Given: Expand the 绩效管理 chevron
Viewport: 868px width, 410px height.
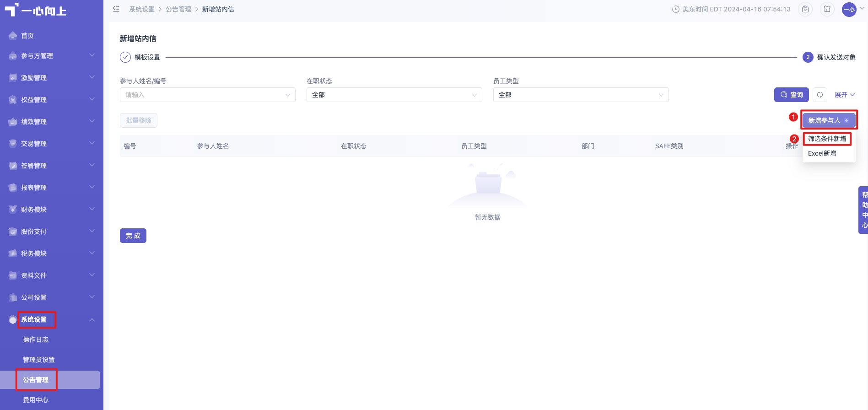Looking at the screenshot, I should coord(92,121).
